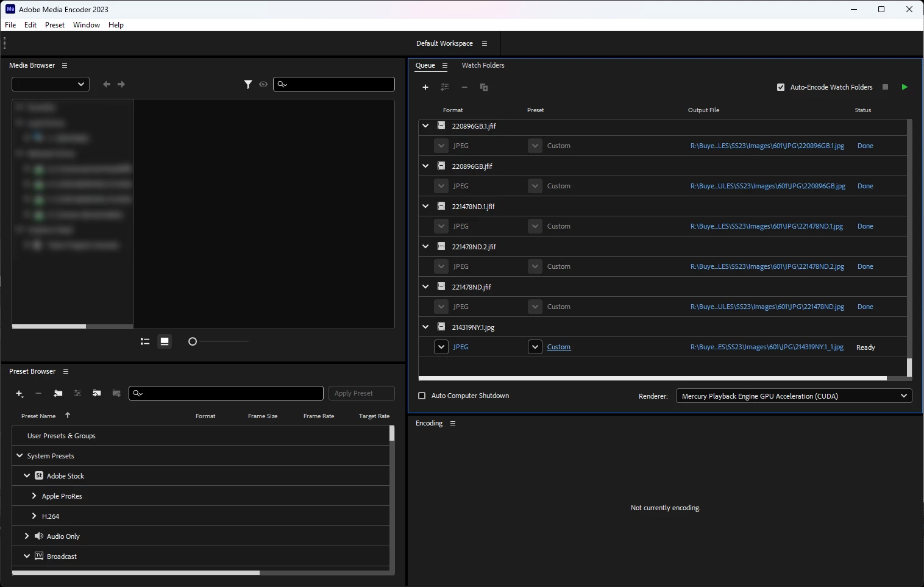Click the delete preset minus icon
This screenshot has width=924, height=587.
tap(38, 394)
